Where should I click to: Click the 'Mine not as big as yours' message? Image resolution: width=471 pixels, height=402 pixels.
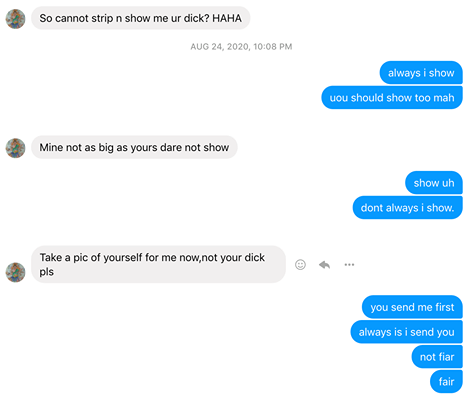134,147
